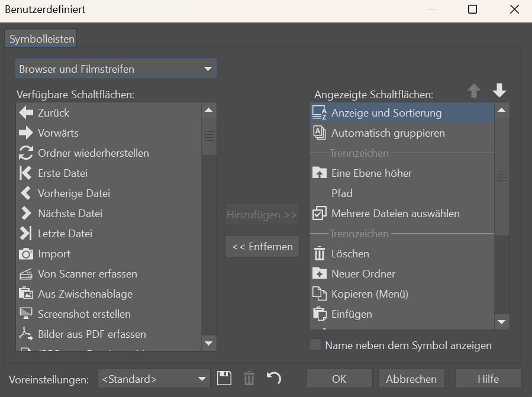
Task: Select the Zurück back arrow icon
Action: [x=26, y=112]
